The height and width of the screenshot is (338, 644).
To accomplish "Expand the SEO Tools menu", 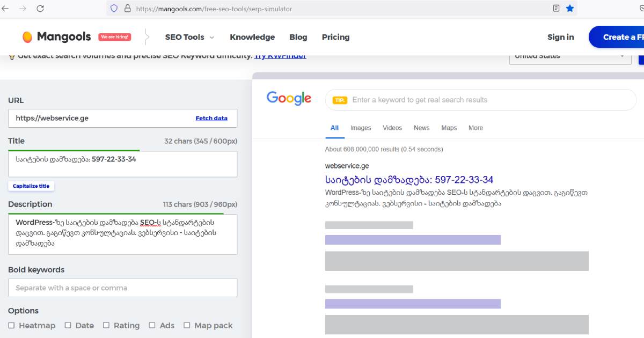I will pyautogui.click(x=189, y=37).
